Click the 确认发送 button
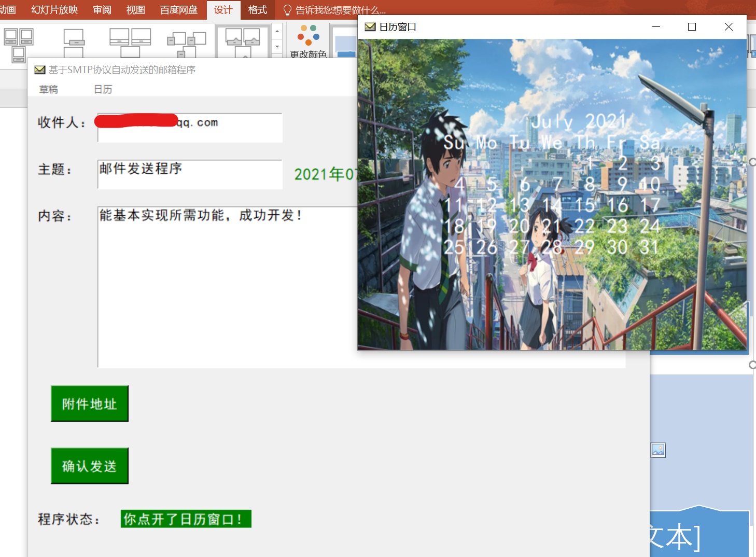756x557 pixels. coord(90,466)
